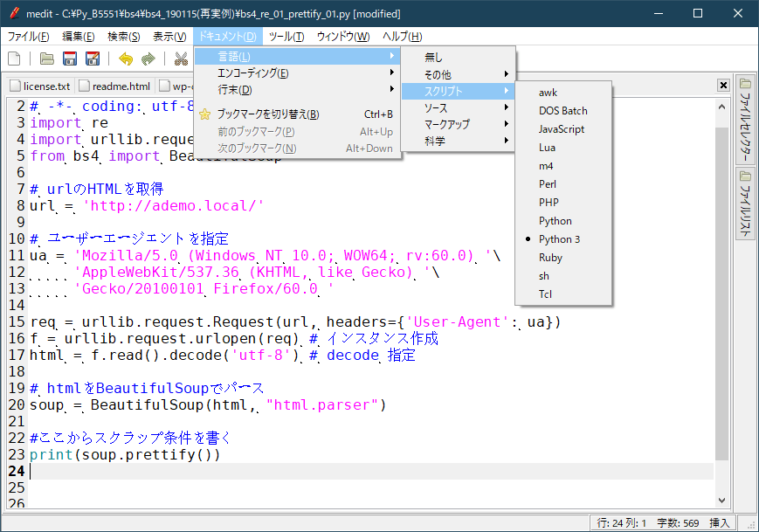Open the ファイルセレクター side panel
The image size is (759, 532).
click(745, 120)
